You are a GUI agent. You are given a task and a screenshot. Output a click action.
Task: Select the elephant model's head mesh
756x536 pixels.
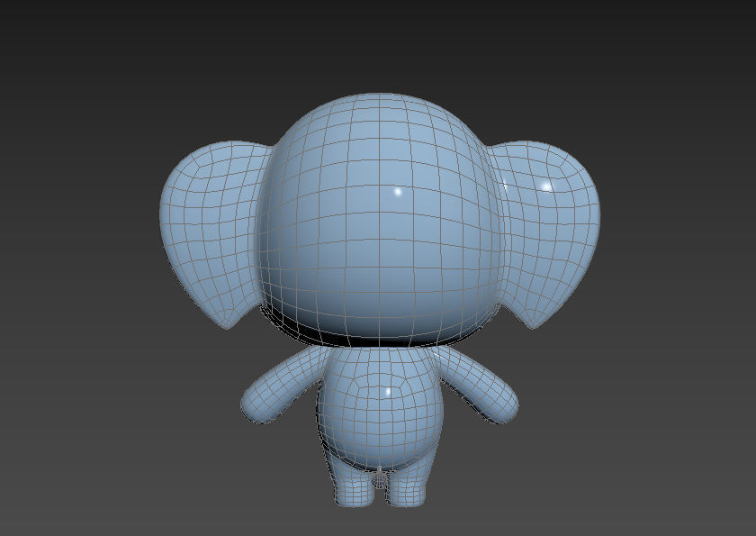(x=380, y=220)
